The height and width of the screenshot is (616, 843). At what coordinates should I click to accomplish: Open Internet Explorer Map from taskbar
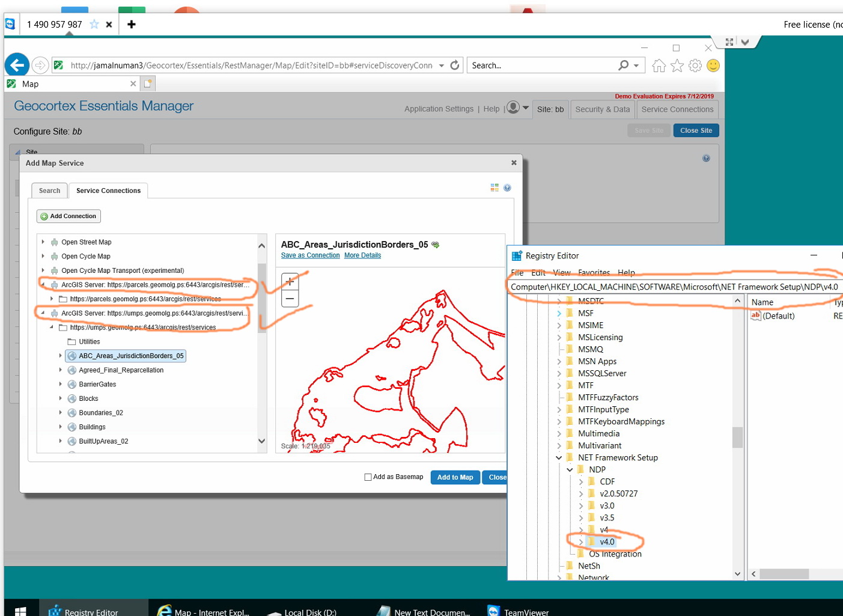pos(203,611)
